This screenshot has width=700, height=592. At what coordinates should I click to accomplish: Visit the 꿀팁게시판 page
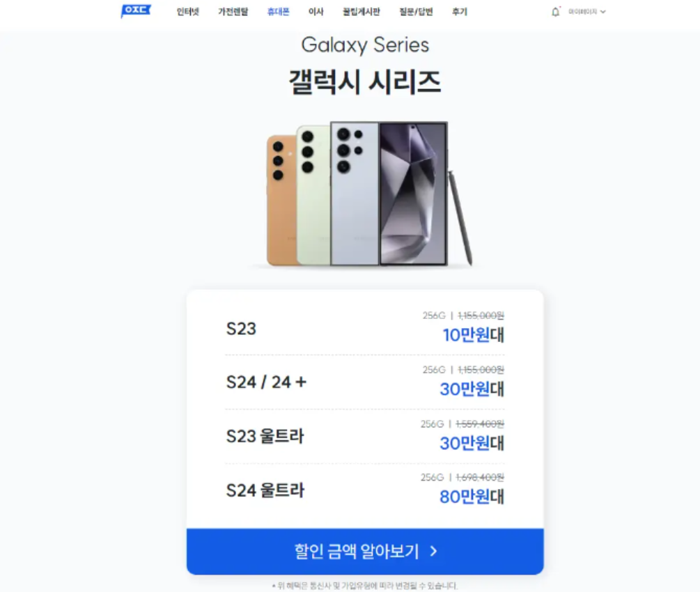coord(361,12)
